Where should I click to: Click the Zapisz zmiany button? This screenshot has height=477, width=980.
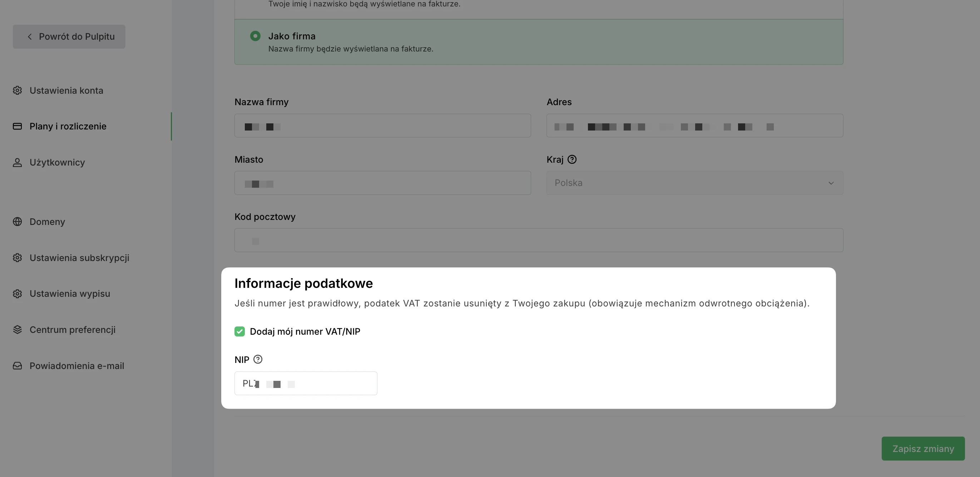coord(923,449)
